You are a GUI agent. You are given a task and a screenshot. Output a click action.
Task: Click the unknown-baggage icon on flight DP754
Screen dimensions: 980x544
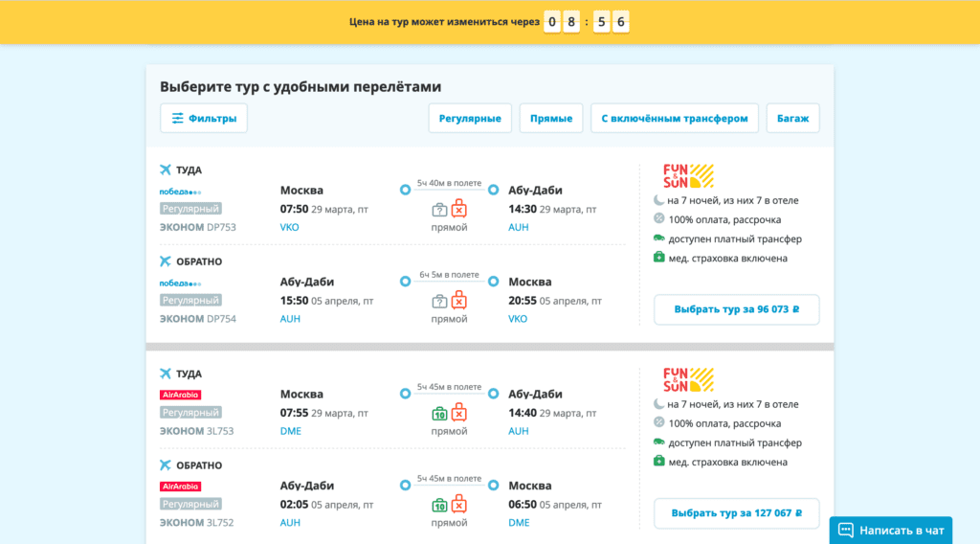point(439,302)
